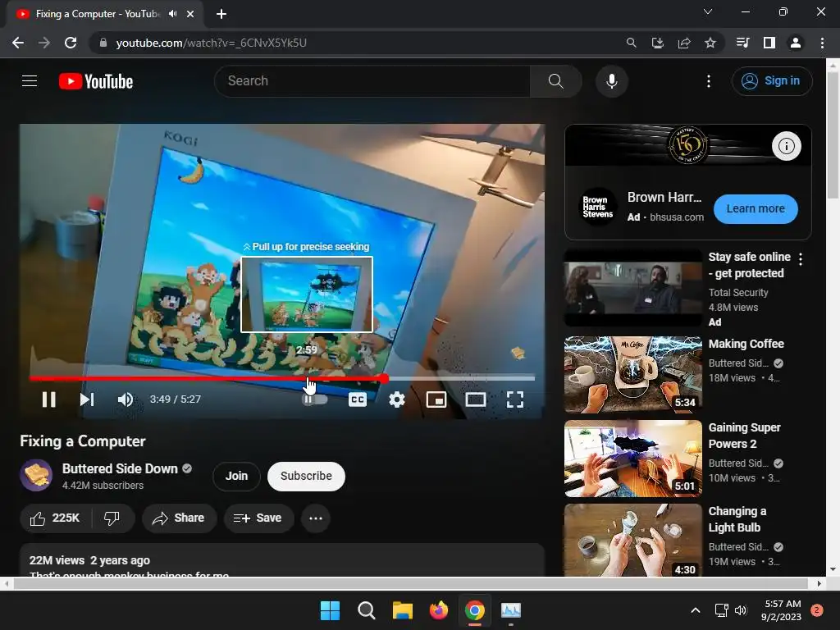Image resolution: width=840 pixels, height=630 pixels.
Task: Open more actions ellipsis menu
Action: click(316, 518)
